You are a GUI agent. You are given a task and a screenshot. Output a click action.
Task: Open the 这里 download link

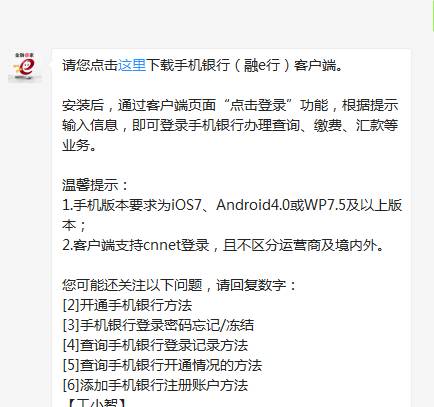pyautogui.click(x=132, y=65)
